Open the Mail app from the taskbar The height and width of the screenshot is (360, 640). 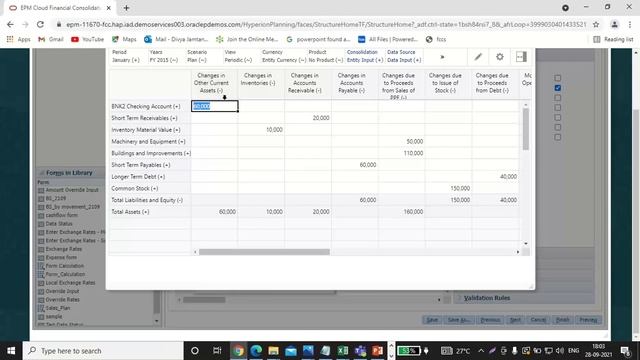[291, 351]
